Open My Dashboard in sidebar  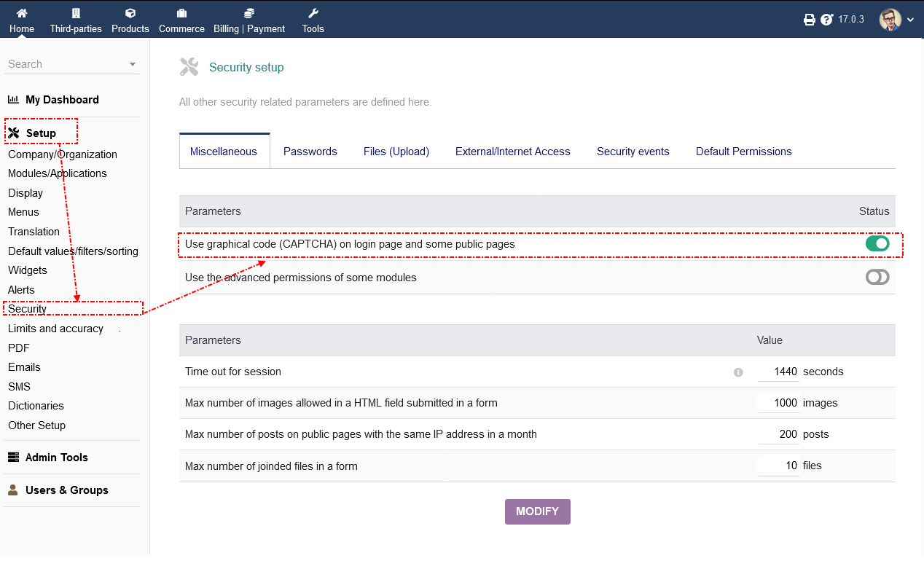click(62, 100)
